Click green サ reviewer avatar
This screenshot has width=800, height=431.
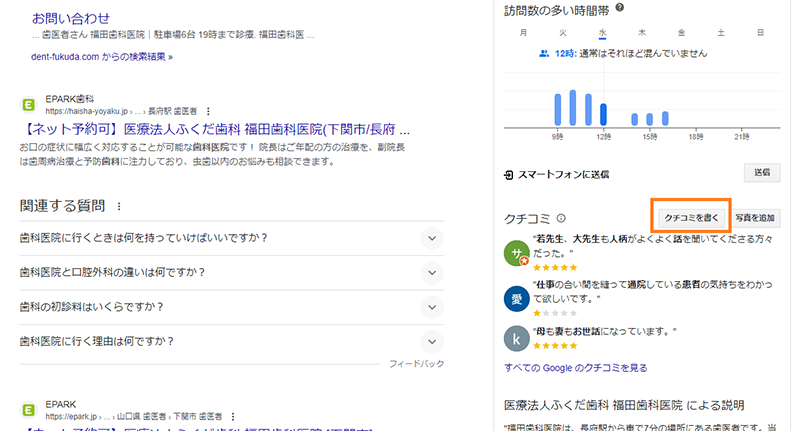click(x=516, y=253)
